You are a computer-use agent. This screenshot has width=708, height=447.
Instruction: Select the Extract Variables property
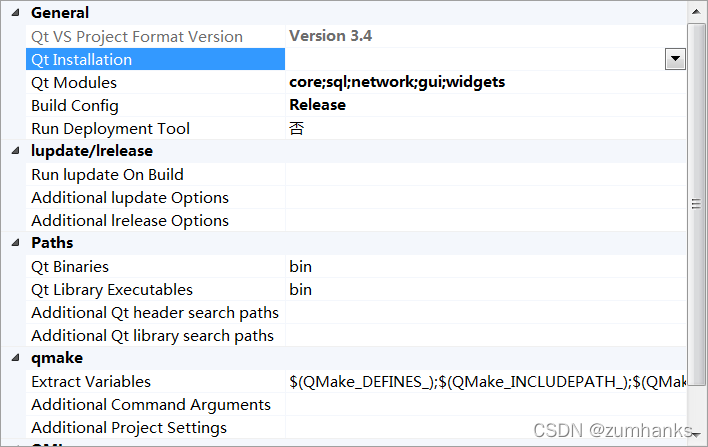(x=155, y=382)
